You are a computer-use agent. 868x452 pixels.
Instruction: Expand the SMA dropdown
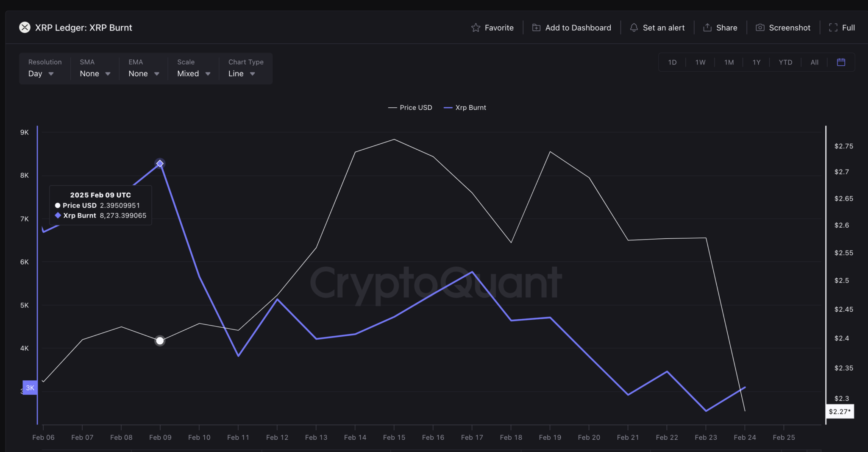point(94,73)
